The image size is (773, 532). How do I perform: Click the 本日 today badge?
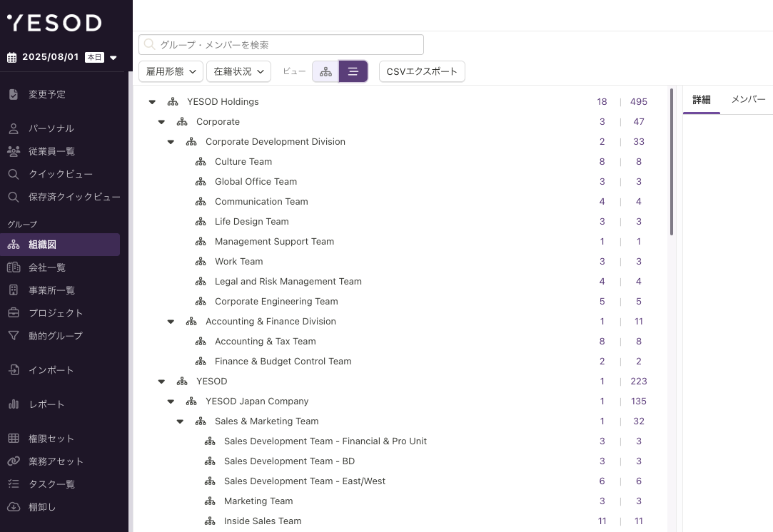(95, 57)
